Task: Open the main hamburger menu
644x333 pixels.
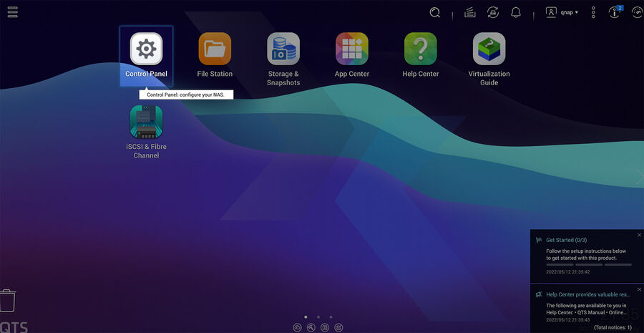Action: coord(13,12)
